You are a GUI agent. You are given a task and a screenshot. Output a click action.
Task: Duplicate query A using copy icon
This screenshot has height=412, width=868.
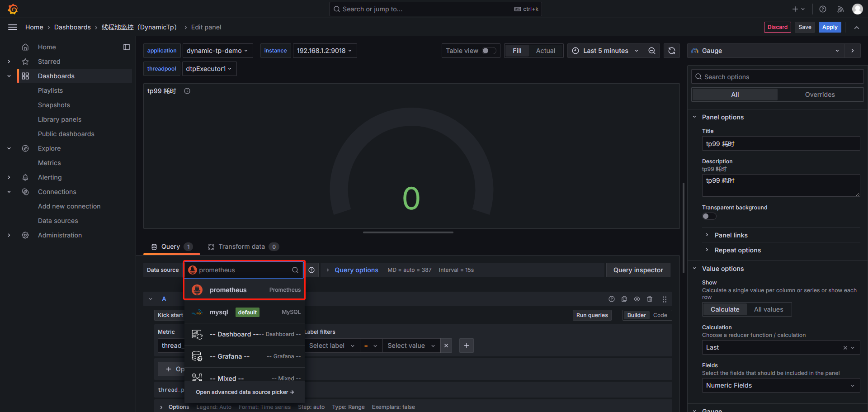click(x=624, y=299)
